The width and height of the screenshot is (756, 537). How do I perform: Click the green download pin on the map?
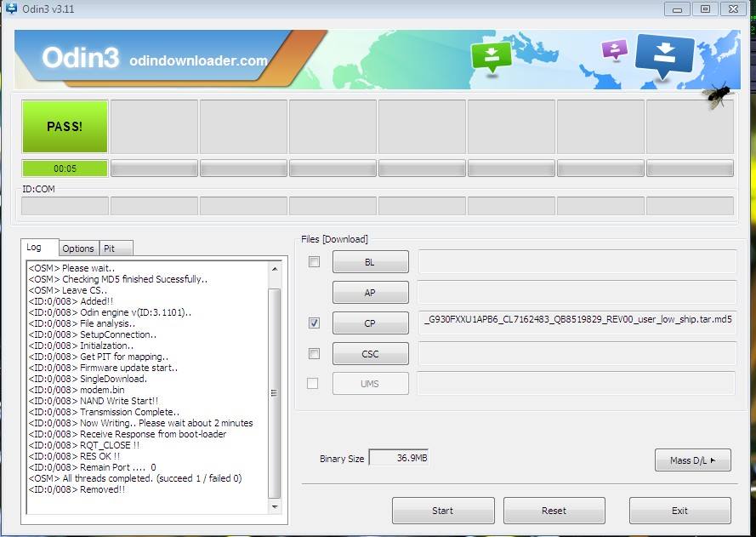tap(490, 54)
